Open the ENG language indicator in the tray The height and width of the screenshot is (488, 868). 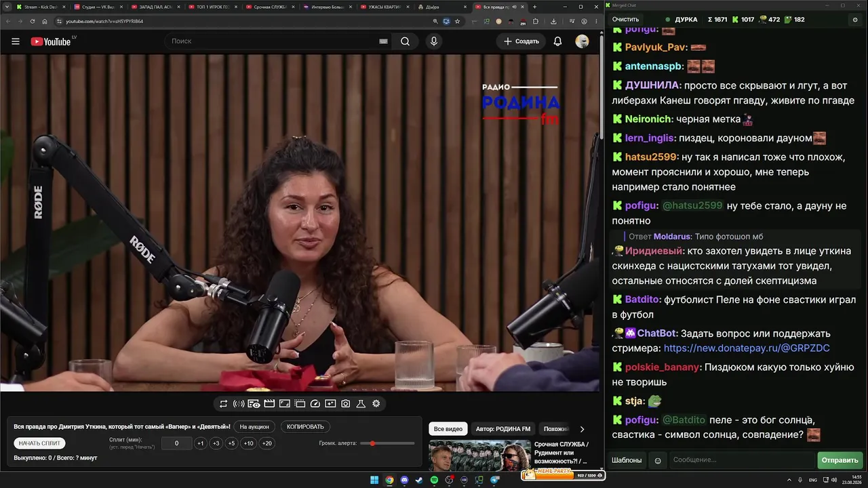coord(812,480)
